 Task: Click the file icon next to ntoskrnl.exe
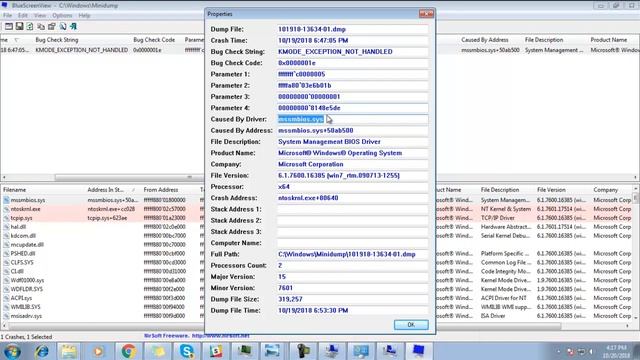tap(6, 209)
